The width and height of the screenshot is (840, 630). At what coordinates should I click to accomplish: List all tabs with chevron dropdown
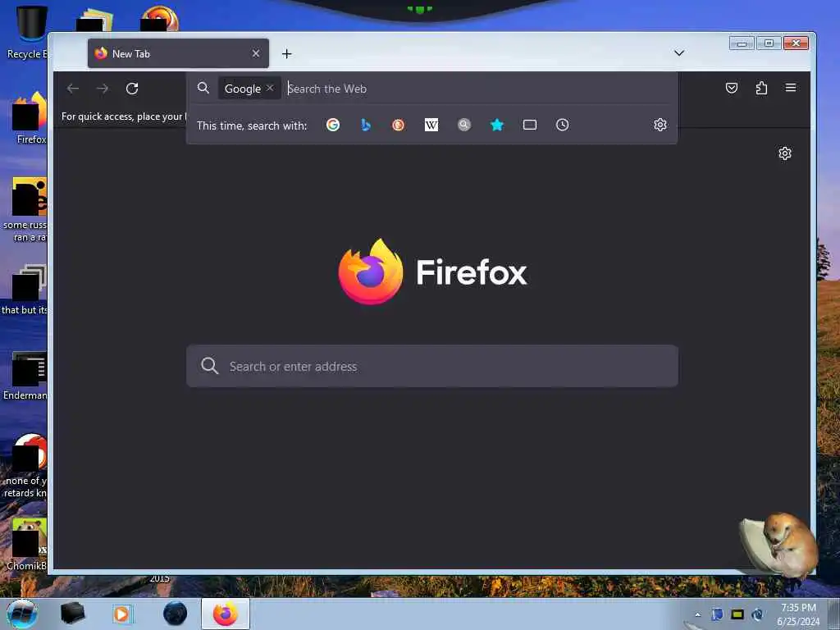tap(678, 53)
